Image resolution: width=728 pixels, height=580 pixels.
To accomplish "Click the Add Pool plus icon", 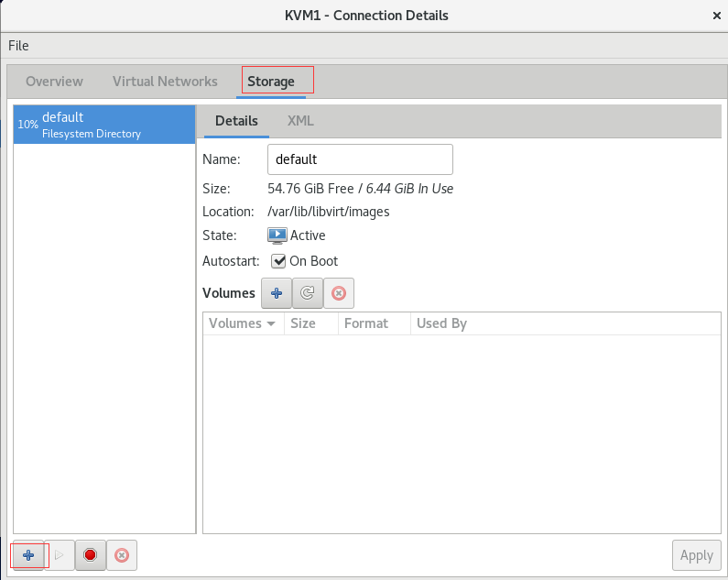I will [28, 555].
